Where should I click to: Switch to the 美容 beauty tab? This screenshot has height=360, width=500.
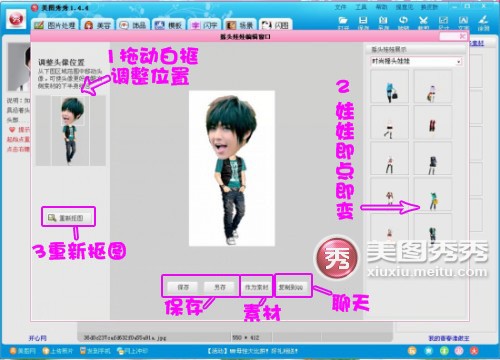(x=97, y=25)
